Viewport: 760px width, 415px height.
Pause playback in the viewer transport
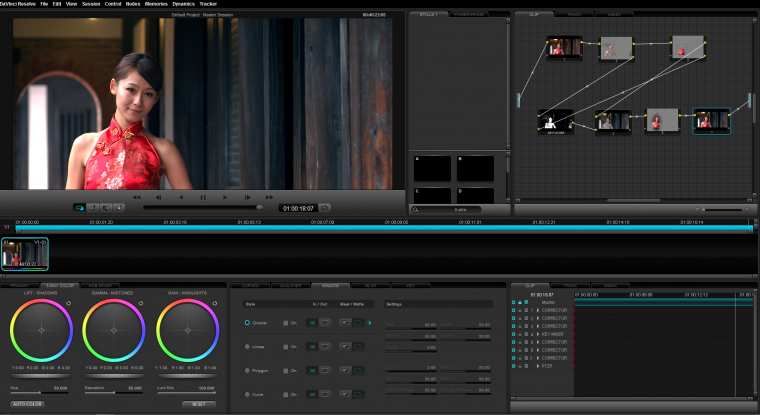203,197
